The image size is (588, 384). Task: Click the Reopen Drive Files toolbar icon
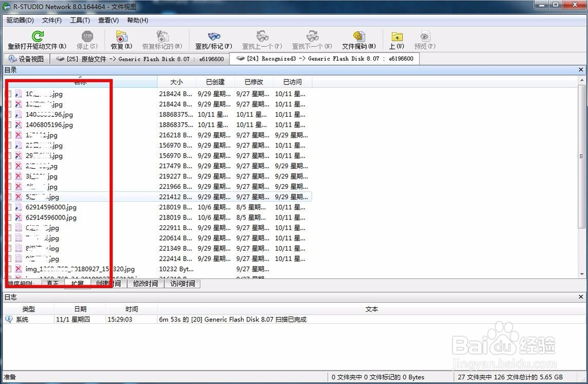[x=38, y=37]
